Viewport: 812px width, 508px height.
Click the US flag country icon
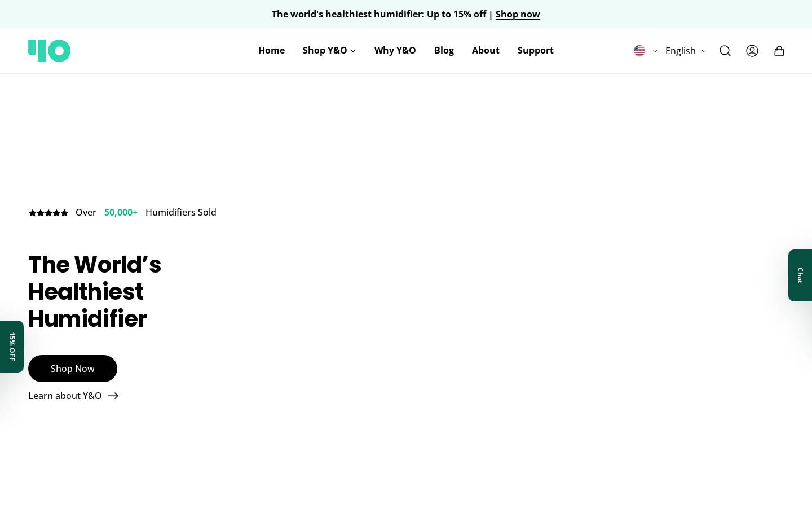point(639,51)
